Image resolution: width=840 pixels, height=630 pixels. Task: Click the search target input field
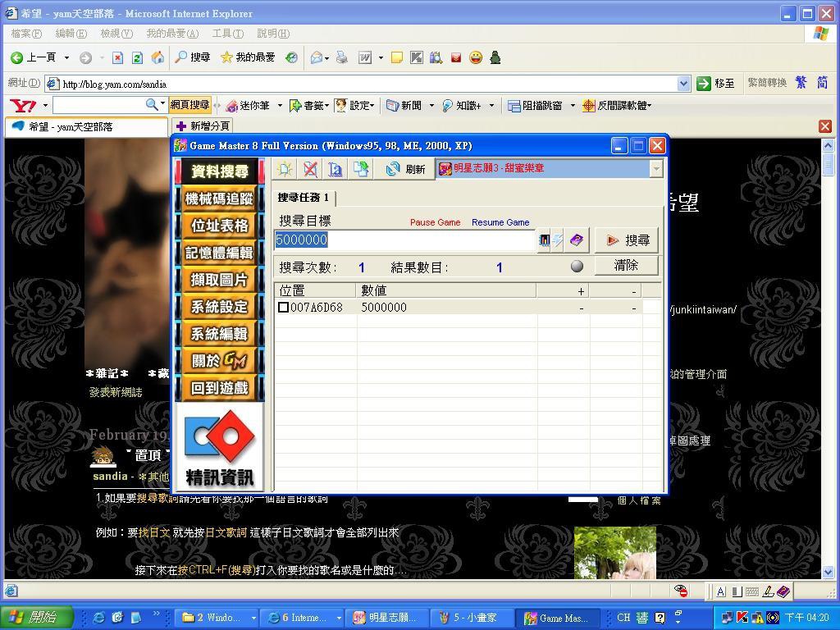404,240
